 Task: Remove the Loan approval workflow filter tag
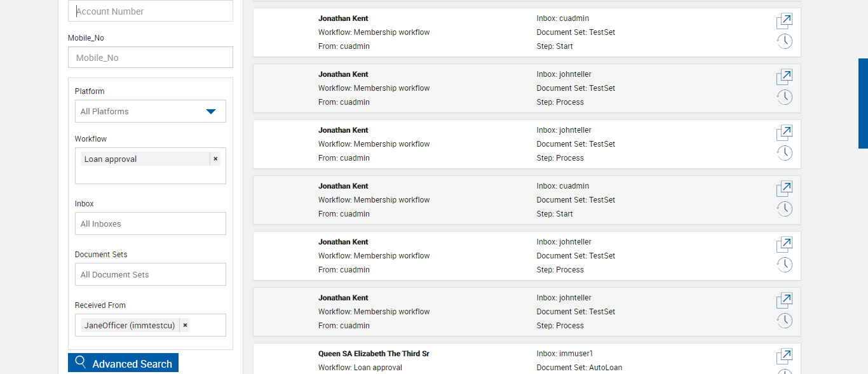coord(215,159)
